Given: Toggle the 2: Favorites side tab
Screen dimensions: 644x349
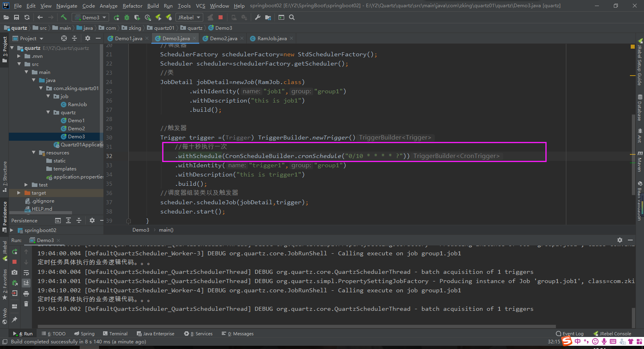Looking at the screenshot, I should point(4,285).
